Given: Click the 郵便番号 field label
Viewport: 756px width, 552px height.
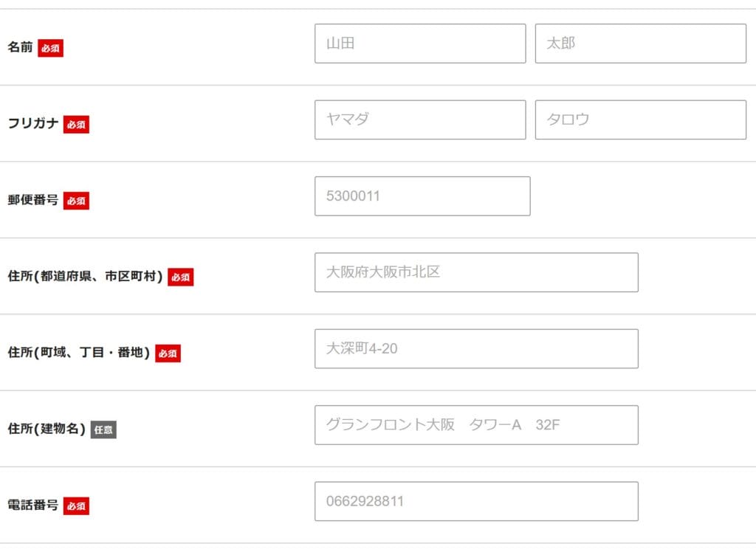Looking at the screenshot, I should pos(32,199).
